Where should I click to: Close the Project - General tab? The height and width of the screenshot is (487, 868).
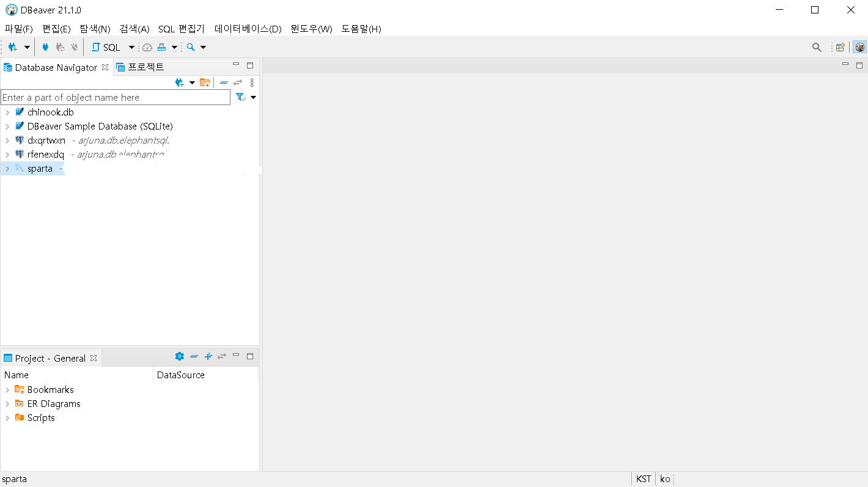click(x=94, y=358)
